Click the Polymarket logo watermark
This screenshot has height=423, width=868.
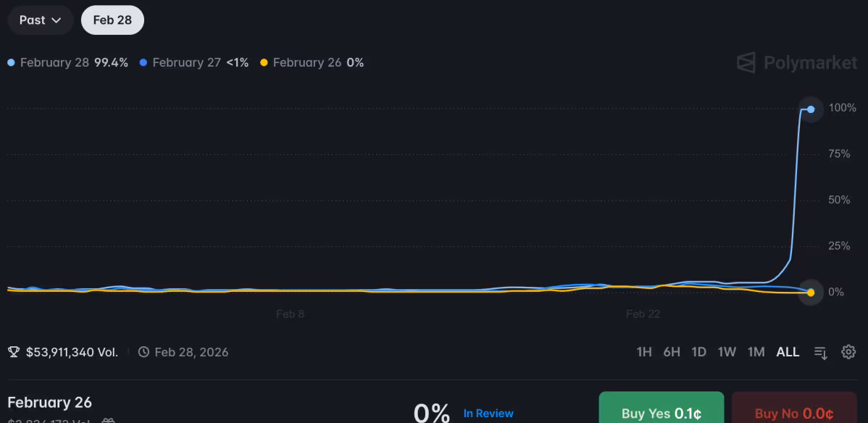797,63
